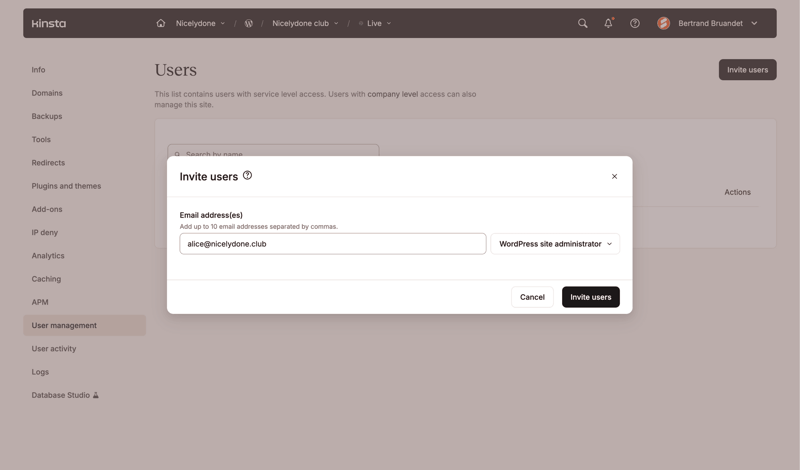800x470 pixels.
Task: Open Database Studio in sidebar
Action: pos(61,395)
